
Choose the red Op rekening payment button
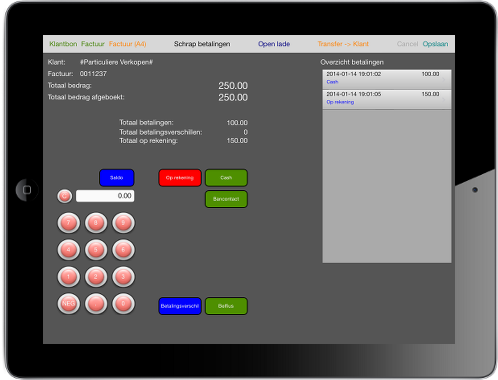click(x=180, y=178)
